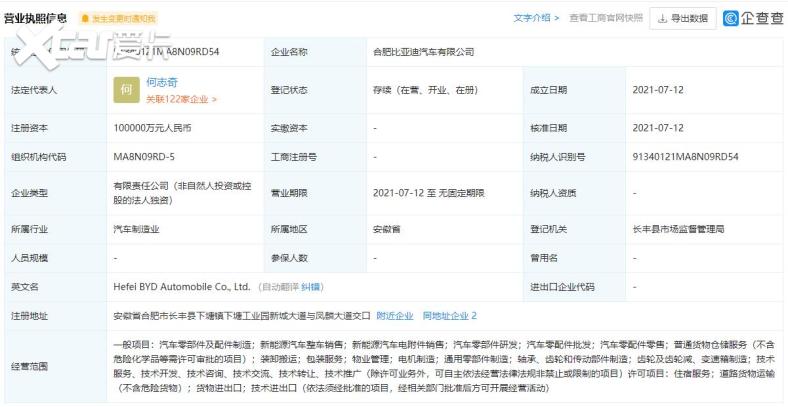788x407 pixels.
Task: Click the 纳税人资质 label cell
Action: [x=575, y=193]
